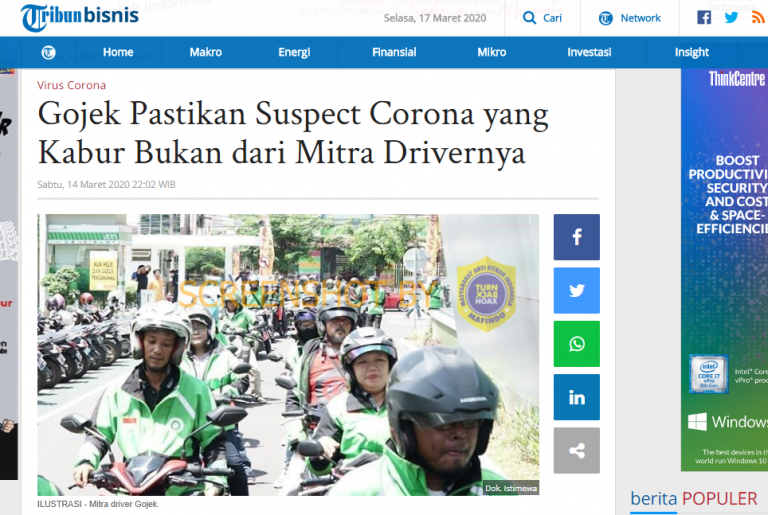This screenshot has width=768, height=515.
Task: Click the ILUSTRASI photo caption text
Action: (98, 504)
